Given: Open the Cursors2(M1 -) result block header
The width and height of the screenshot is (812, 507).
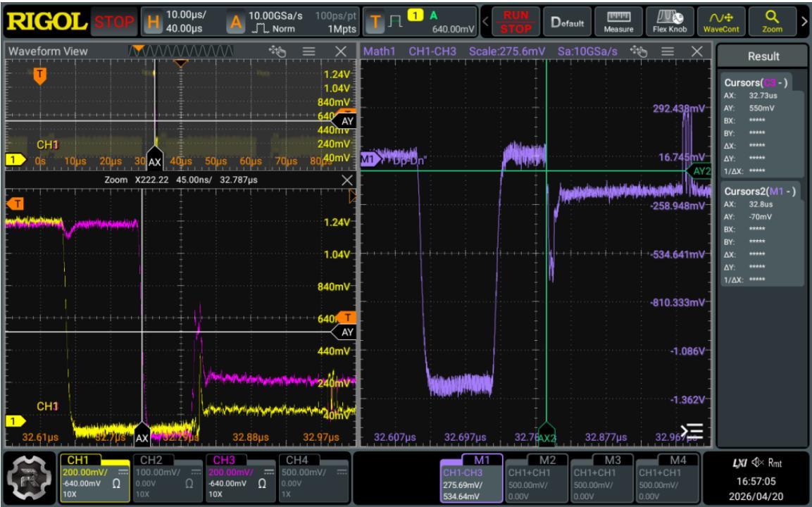Looking at the screenshot, I should pyautogui.click(x=760, y=191).
